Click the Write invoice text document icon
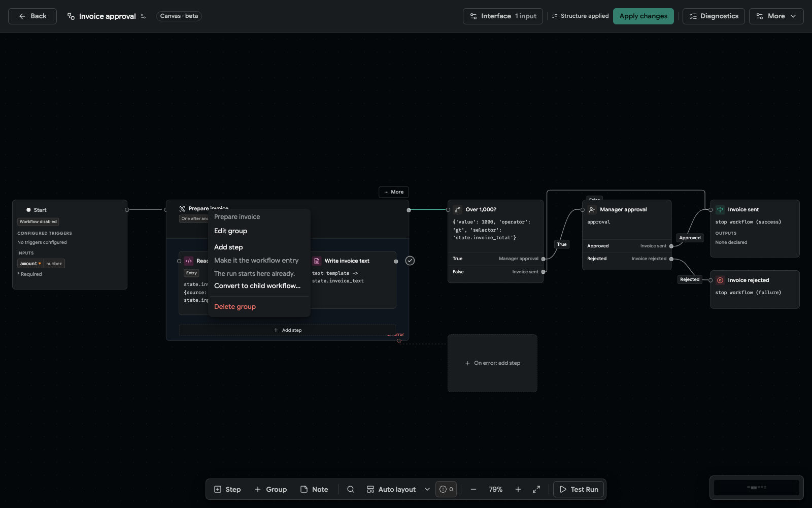 point(317,261)
